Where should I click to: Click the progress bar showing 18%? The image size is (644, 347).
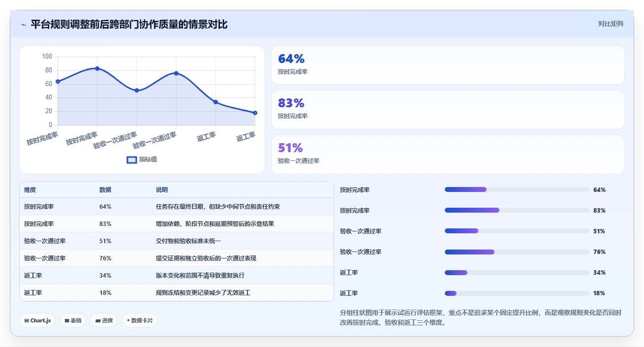tap(517, 293)
